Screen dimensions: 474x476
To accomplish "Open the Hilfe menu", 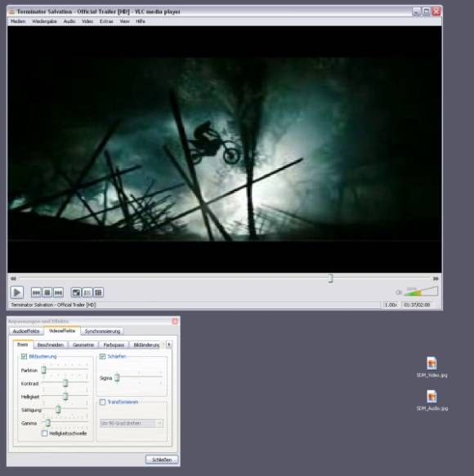I will point(141,21).
